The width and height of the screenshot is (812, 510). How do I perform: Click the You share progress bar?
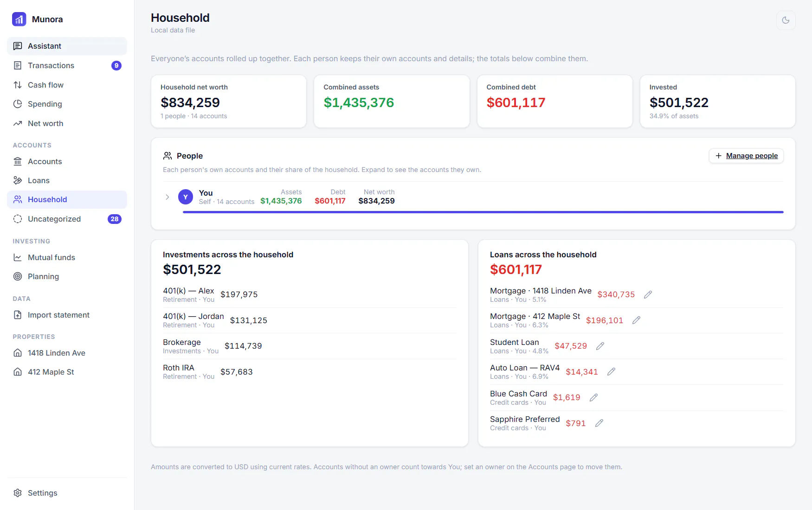(483, 212)
